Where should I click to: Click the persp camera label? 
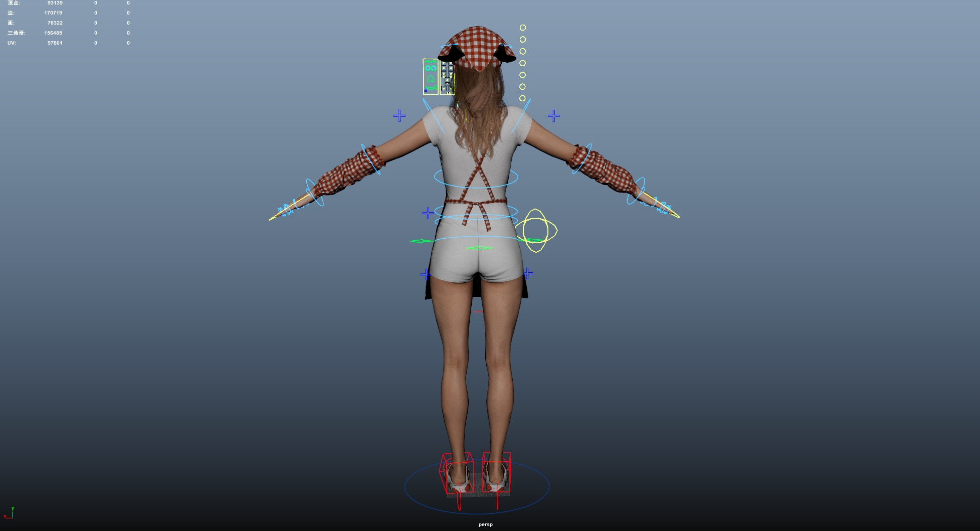485,524
